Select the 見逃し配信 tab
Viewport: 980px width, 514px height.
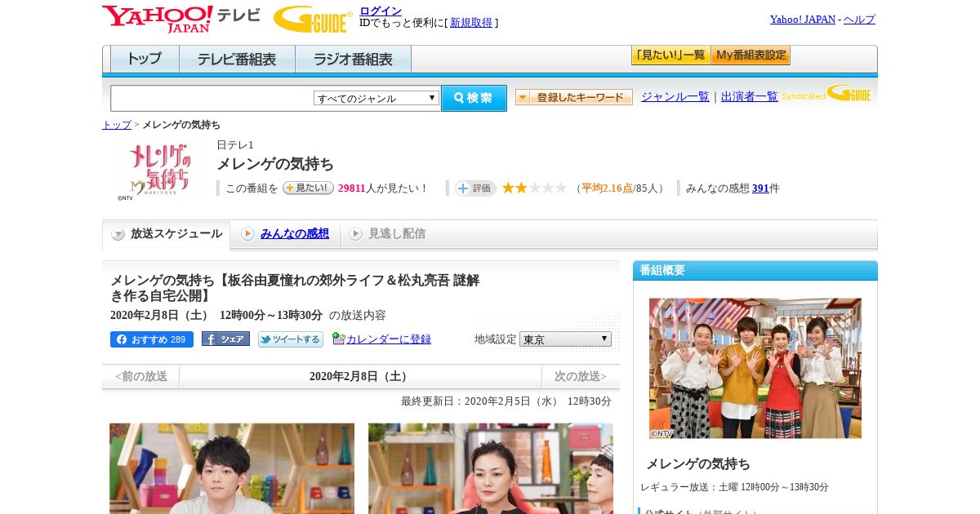click(387, 234)
